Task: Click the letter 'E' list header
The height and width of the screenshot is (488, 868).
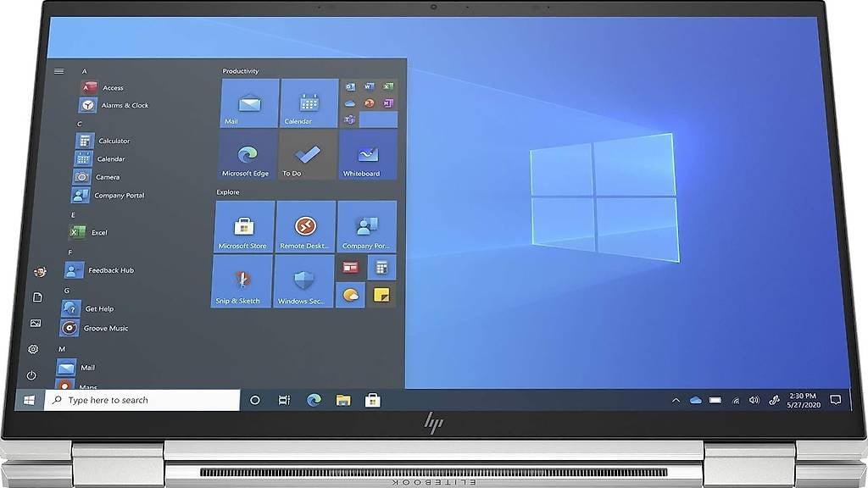Action: (x=73, y=214)
